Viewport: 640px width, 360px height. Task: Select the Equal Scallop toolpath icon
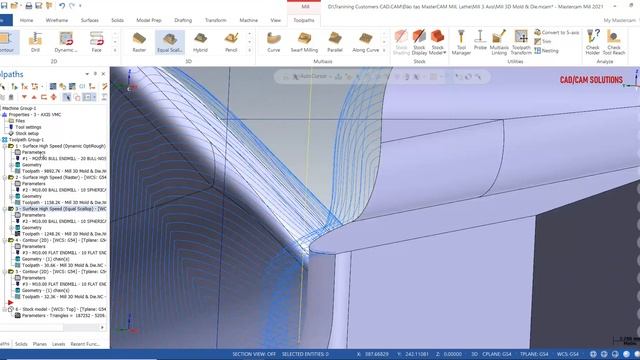pyautogui.click(x=170, y=42)
